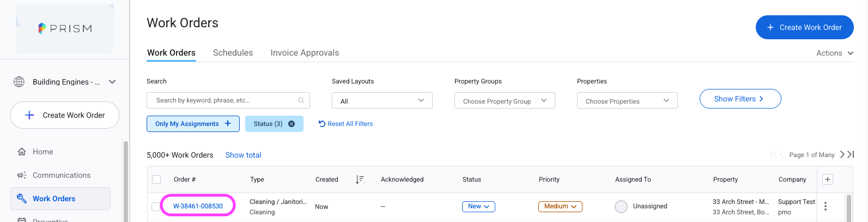The width and height of the screenshot is (868, 222).
Task: Click the blue Create Work Order button
Action: (804, 27)
